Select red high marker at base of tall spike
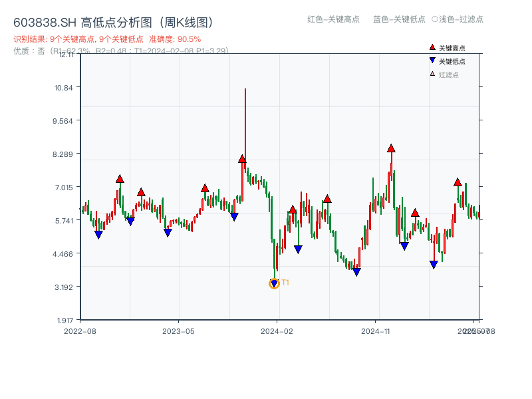 pos(242,159)
